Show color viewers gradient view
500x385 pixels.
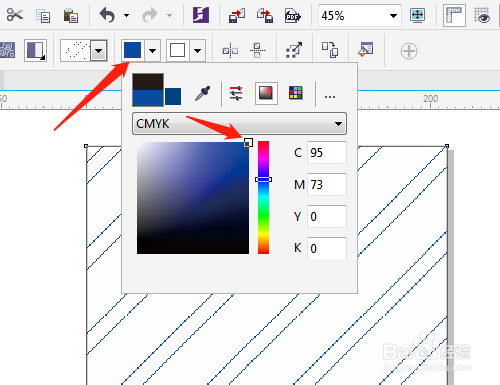[266, 93]
